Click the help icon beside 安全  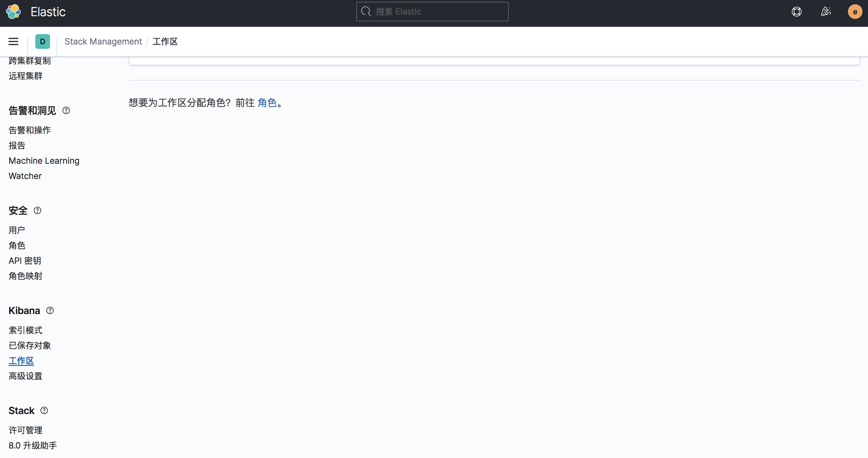tap(37, 210)
